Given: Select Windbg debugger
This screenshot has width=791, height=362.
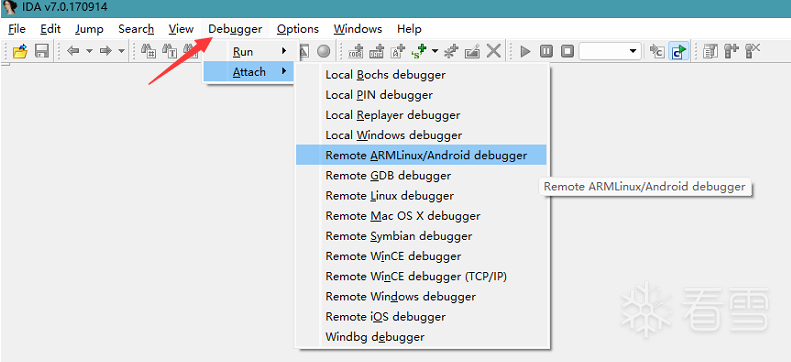Looking at the screenshot, I should pos(421,337).
